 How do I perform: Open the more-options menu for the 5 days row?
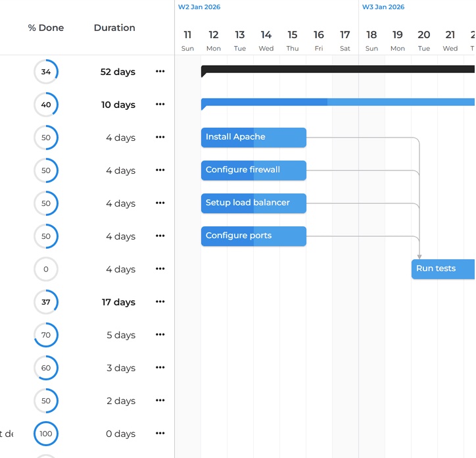[x=160, y=334]
